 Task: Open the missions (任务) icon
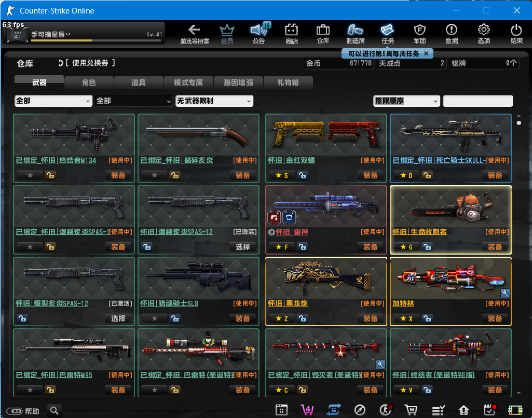click(x=388, y=34)
